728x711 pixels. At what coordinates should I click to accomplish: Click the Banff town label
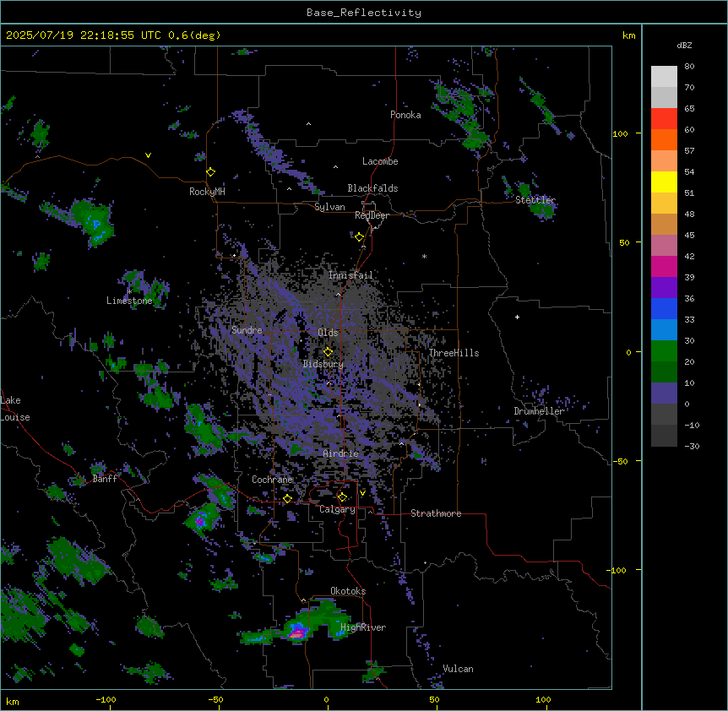point(105,479)
